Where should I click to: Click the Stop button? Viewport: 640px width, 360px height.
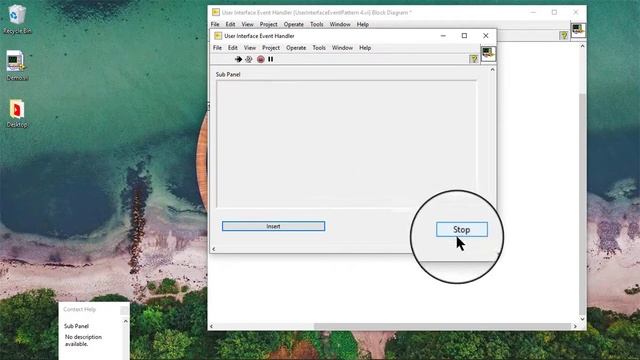(462, 229)
